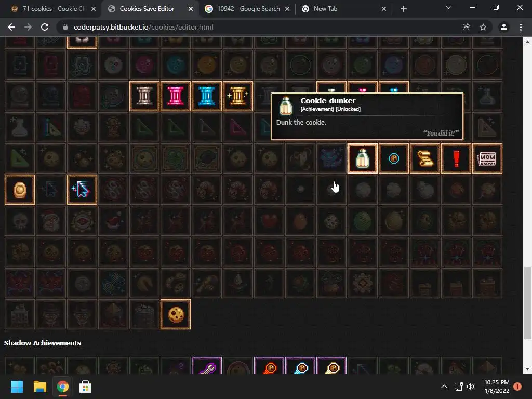
Task: Open the notification badge
Action: (x=517, y=387)
